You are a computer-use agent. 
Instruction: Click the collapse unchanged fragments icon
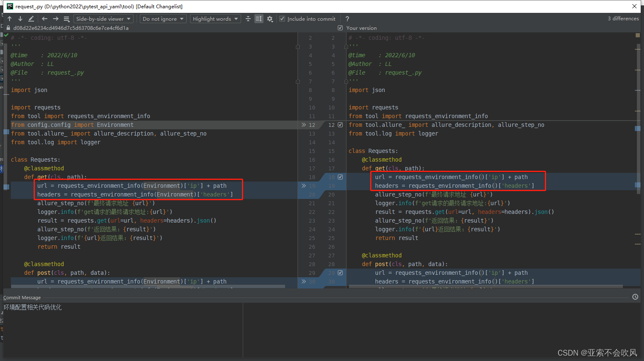pyautogui.click(x=248, y=19)
